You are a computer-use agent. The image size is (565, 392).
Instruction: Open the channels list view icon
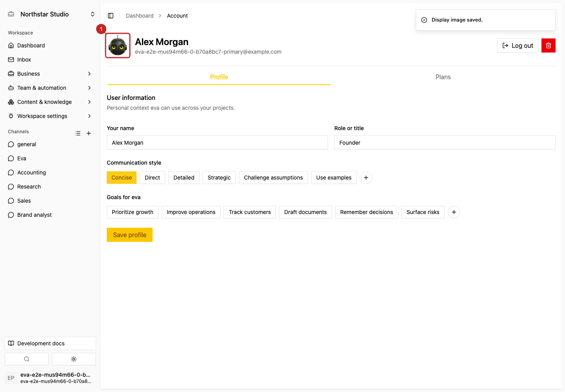click(78, 133)
